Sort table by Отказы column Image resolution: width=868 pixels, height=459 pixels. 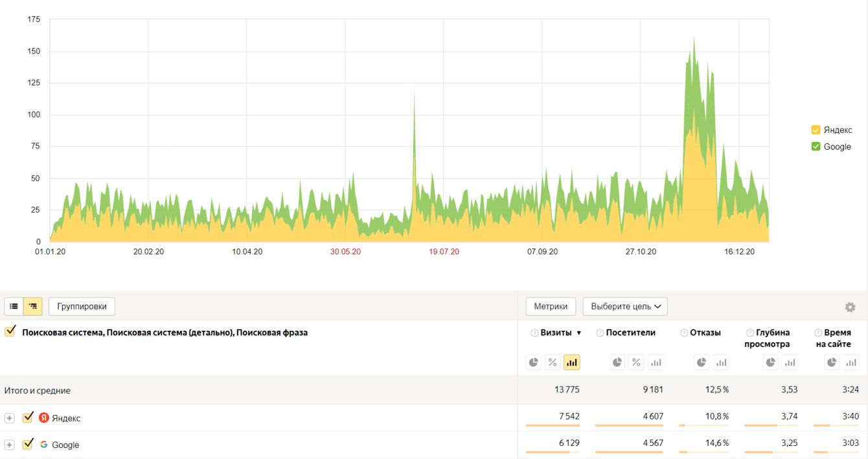coord(705,333)
